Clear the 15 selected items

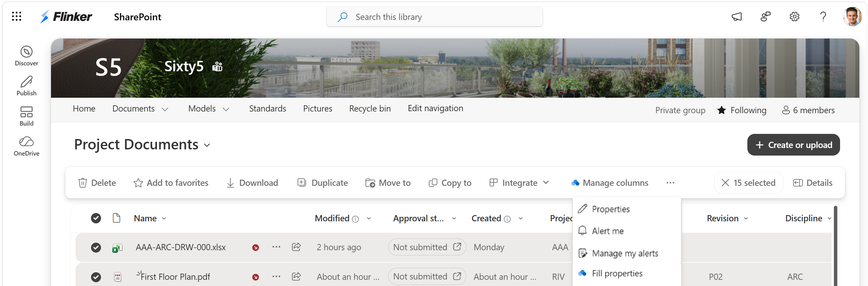click(748, 183)
